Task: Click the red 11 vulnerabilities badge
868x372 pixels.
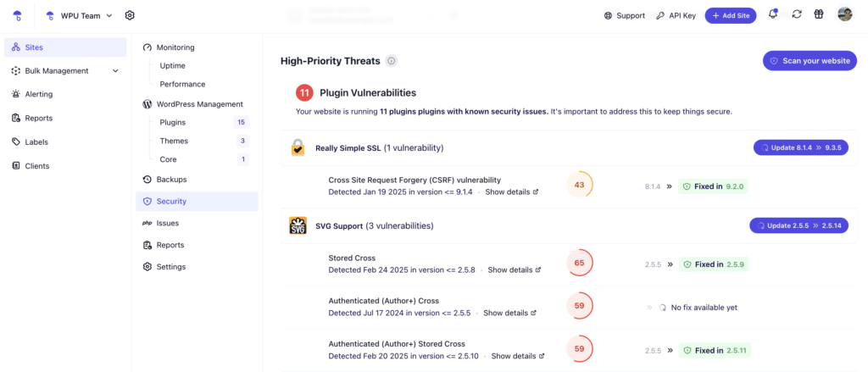Action: pyautogui.click(x=304, y=93)
